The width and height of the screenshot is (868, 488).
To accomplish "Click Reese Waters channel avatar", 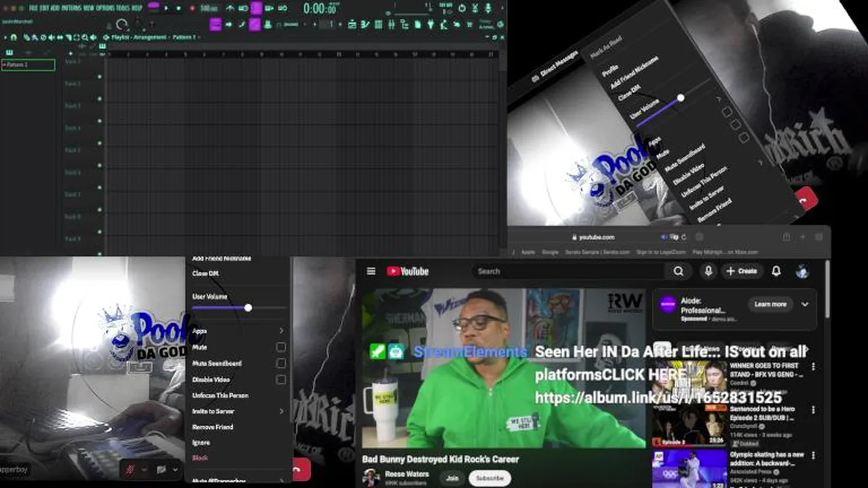I will tap(370, 477).
